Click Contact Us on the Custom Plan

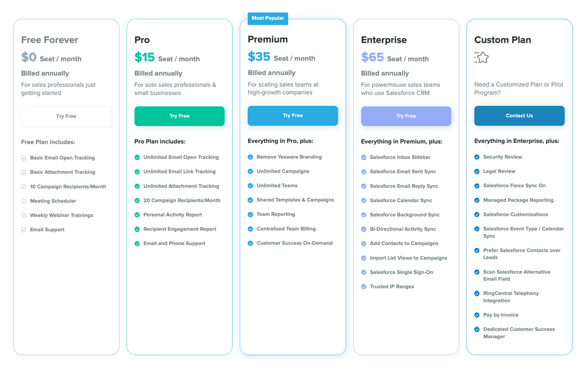[x=519, y=116]
